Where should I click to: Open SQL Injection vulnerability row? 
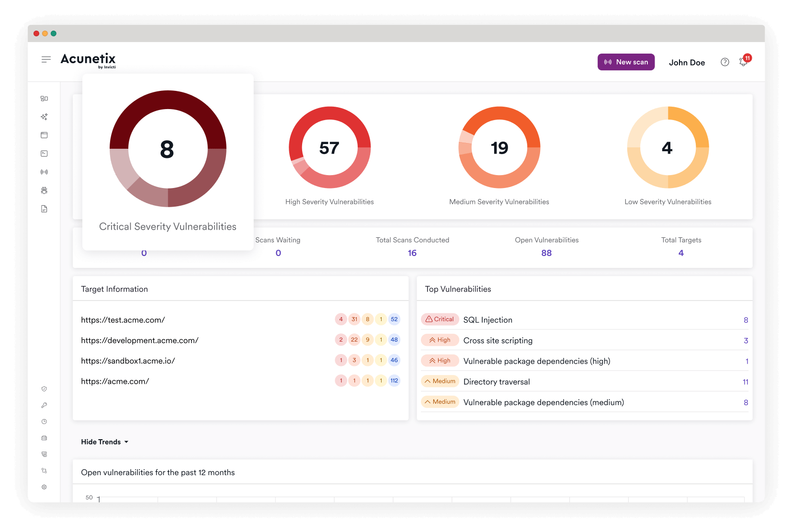click(x=585, y=320)
